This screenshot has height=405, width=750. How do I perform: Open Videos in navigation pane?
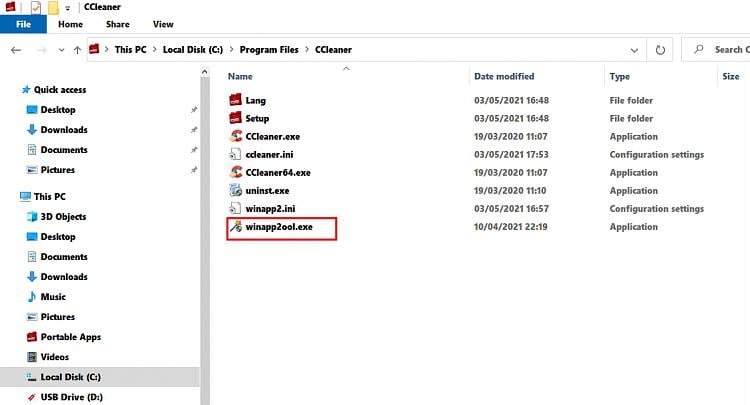coord(55,357)
